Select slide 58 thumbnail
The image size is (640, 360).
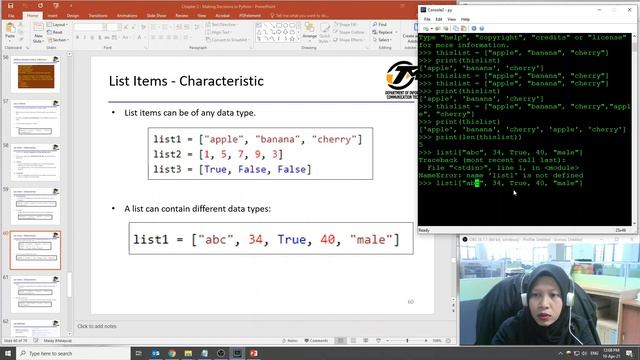(x=36, y=163)
